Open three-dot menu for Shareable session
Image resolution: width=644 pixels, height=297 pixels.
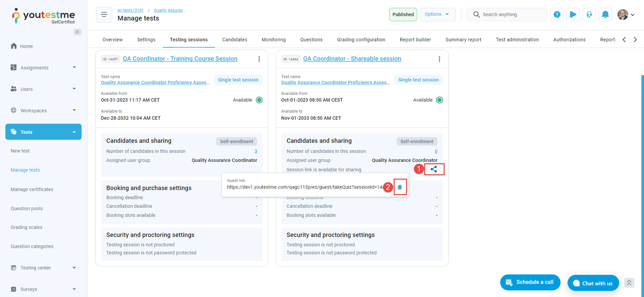click(x=439, y=59)
